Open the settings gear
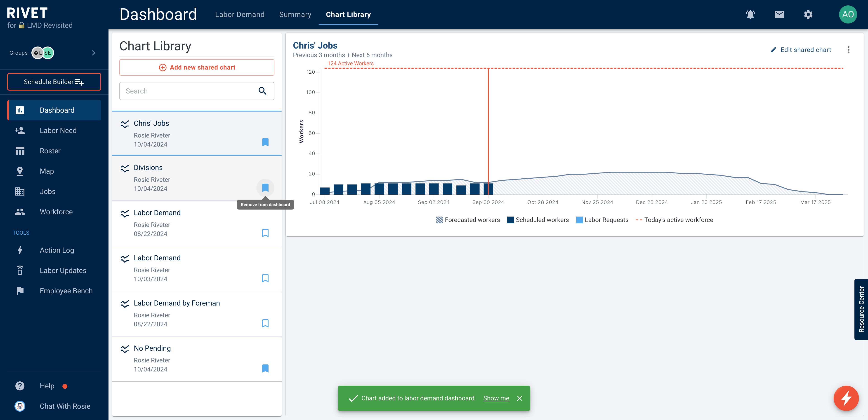 [808, 14]
